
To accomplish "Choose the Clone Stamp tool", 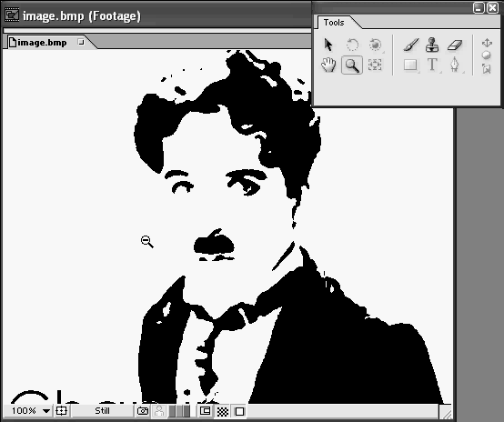I will click(x=432, y=45).
